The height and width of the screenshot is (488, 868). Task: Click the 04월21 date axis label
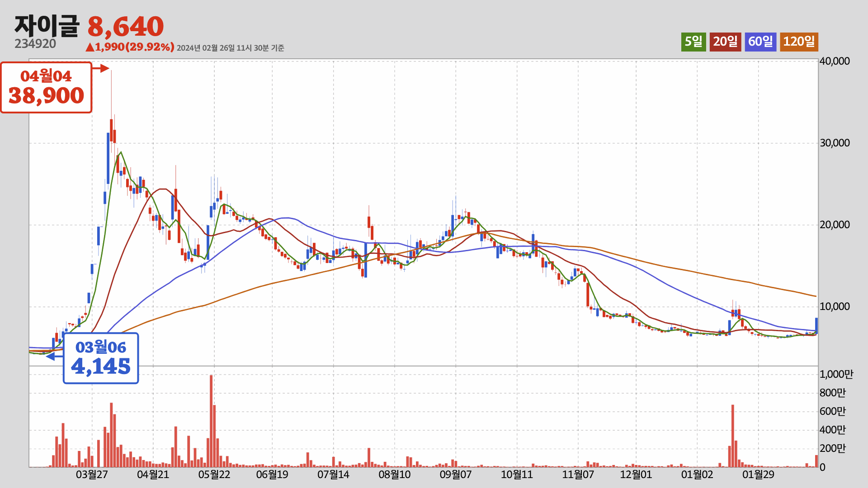pos(153,474)
